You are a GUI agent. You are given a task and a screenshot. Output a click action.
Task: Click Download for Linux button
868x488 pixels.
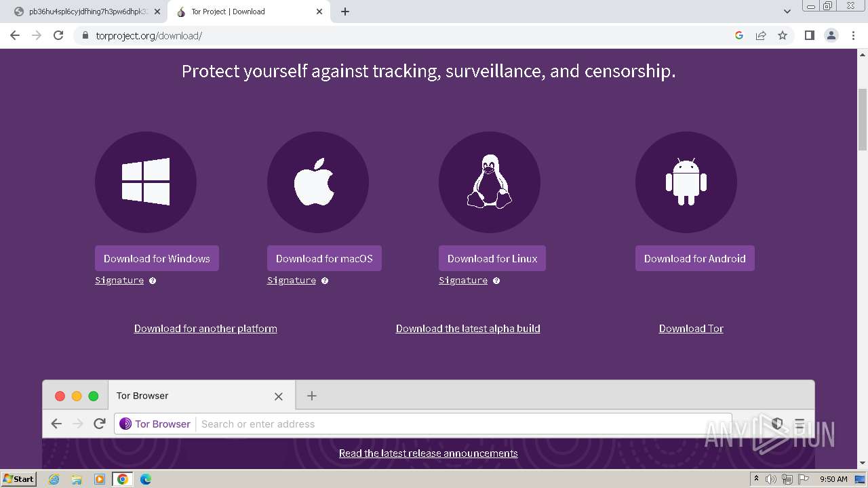(492, 258)
